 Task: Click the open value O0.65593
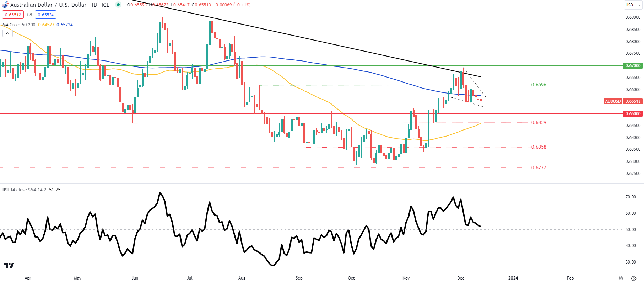137,5
